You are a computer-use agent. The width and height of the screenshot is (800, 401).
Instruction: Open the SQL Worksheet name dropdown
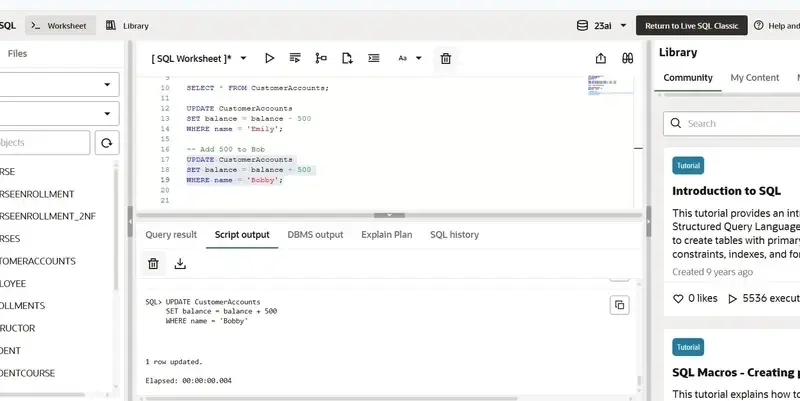[x=244, y=59]
